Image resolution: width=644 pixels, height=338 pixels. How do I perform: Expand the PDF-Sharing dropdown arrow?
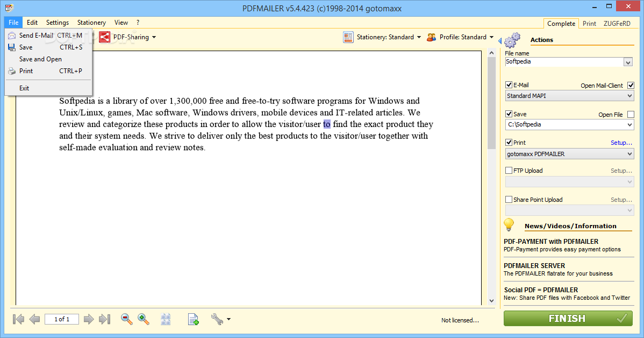pyautogui.click(x=154, y=37)
